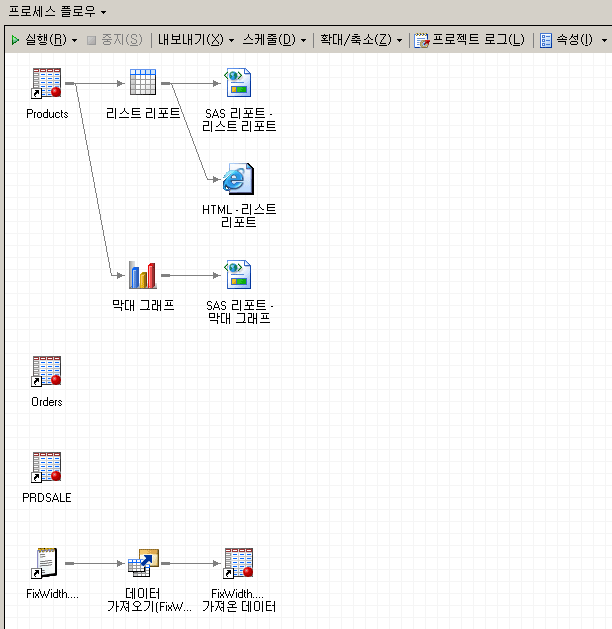Select the PRDSALE data table node
This screenshot has height=629, width=612.
[46, 467]
